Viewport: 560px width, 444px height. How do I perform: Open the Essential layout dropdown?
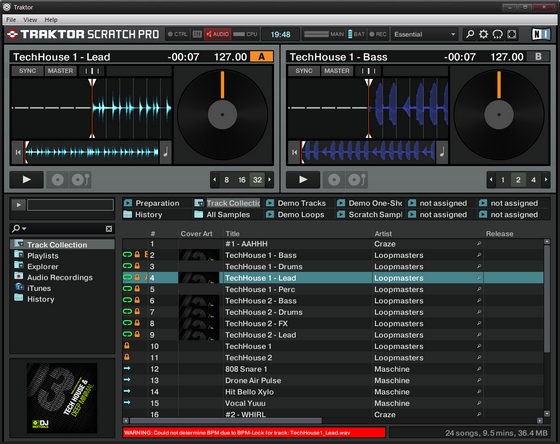425,34
